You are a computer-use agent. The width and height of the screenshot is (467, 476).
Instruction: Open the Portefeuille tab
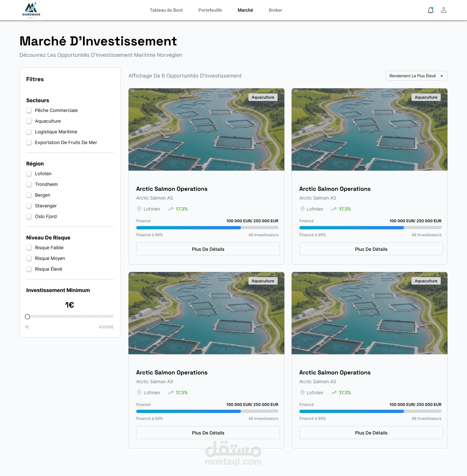click(210, 10)
